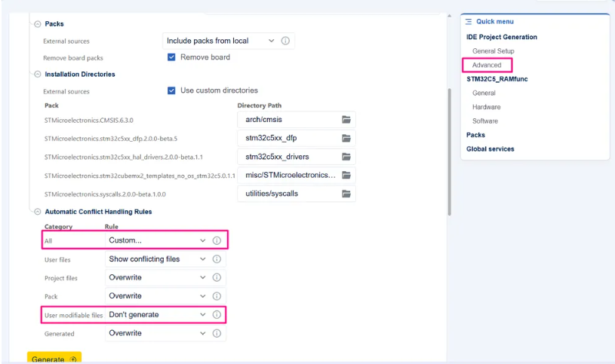Open Global services link
Viewport: 615px width, 364px height.
click(x=490, y=149)
